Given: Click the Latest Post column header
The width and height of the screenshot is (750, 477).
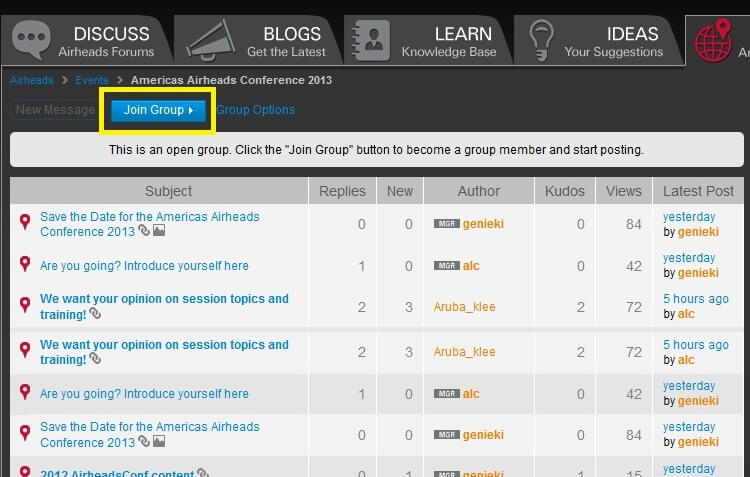Looking at the screenshot, I should (x=699, y=191).
